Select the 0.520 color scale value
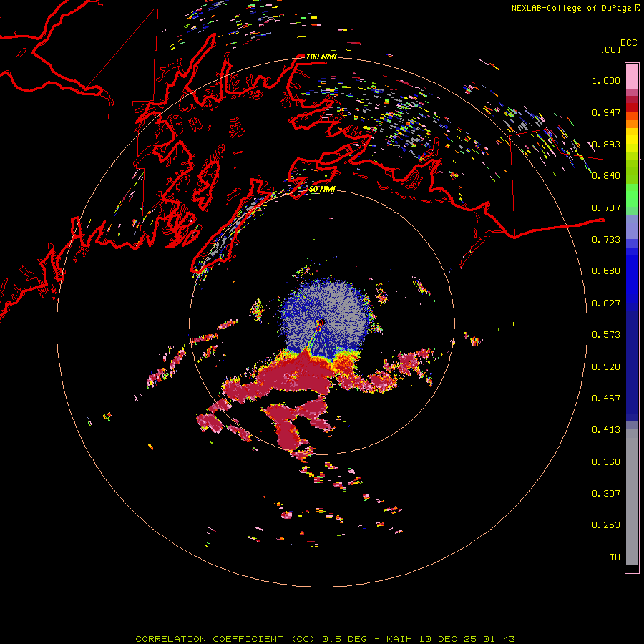 click(x=606, y=367)
